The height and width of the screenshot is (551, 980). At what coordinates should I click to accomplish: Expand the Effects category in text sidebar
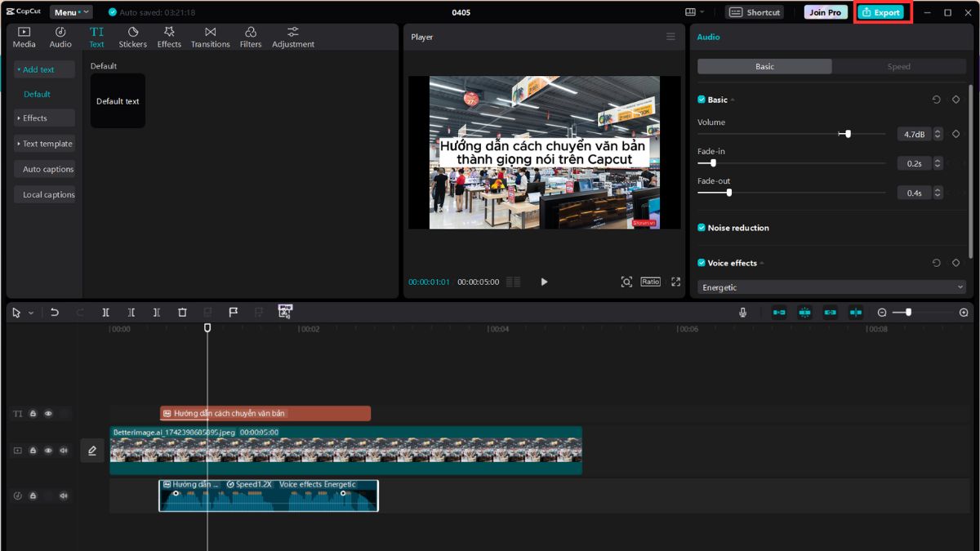(44, 118)
